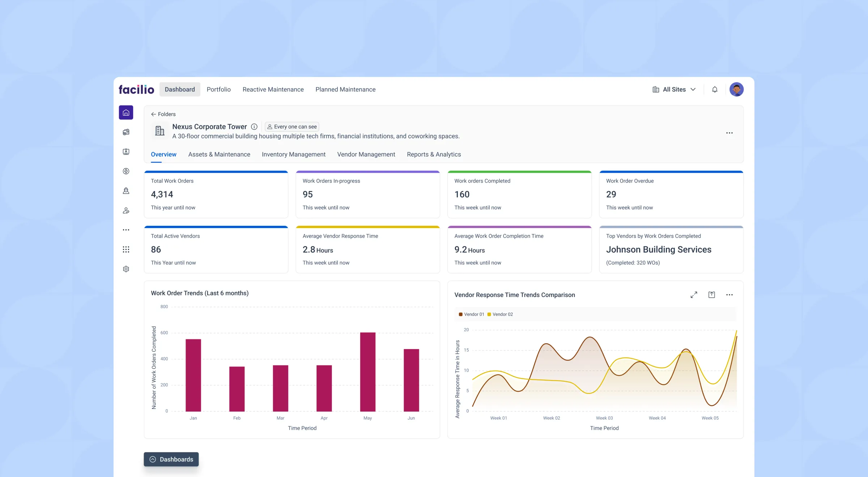868x477 pixels.
Task: Select the asset management icon in the sidebar
Action: 126,132
